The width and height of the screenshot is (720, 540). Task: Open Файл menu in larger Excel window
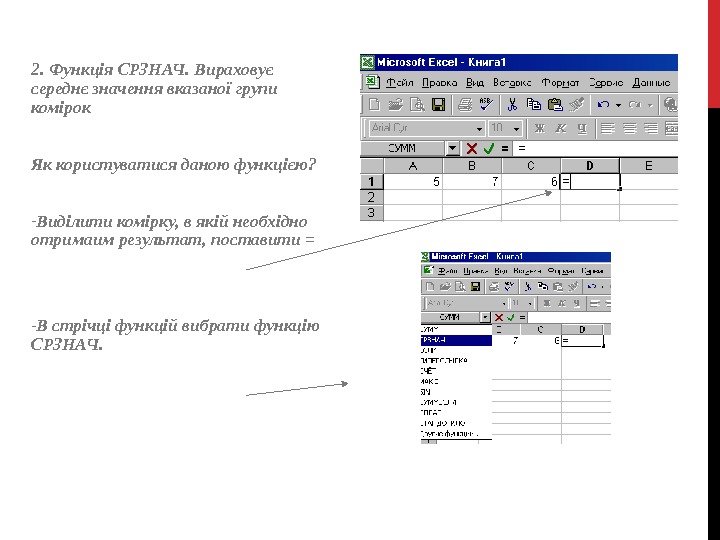point(399,83)
